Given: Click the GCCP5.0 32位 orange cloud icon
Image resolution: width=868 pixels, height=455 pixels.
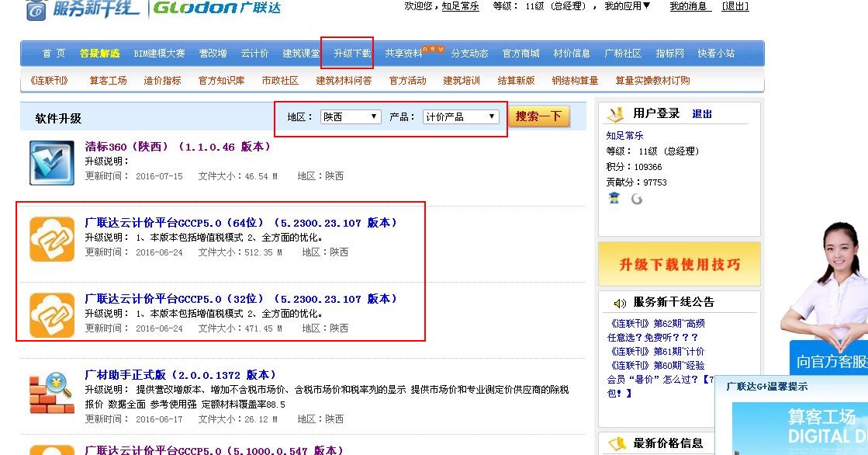Looking at the screenshot, I should pos(51,315).
